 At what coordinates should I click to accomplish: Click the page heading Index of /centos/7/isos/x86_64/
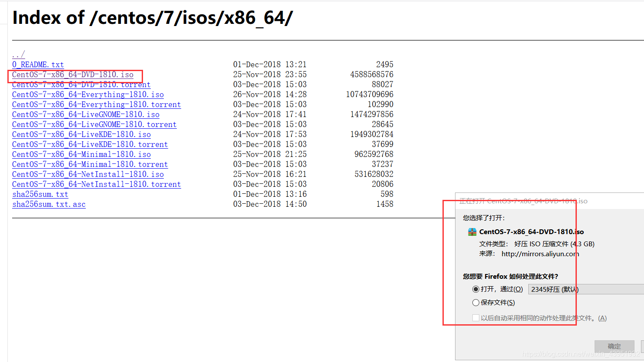pyautogui.click(x=153, y=18)
